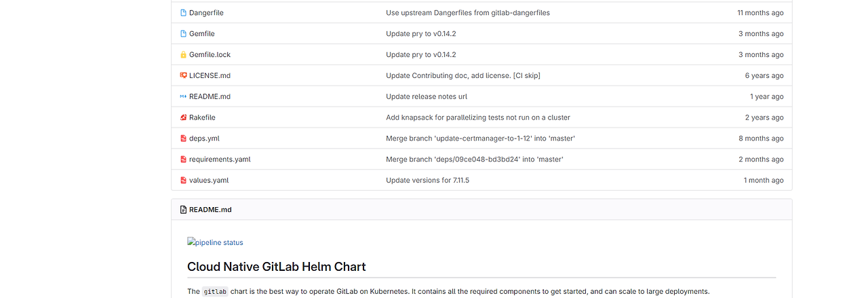Open commit 'Use upstream Dangerfiles from gitlab-dangerfiles'
The width and height of the screenshot is (868, 298).
[x=468, y=13]
